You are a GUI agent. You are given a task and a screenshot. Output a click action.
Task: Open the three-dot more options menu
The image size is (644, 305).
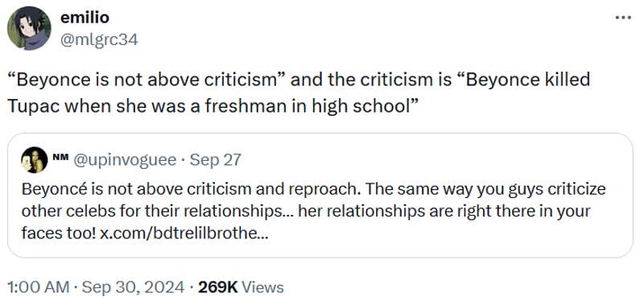(x=623, y=18)
